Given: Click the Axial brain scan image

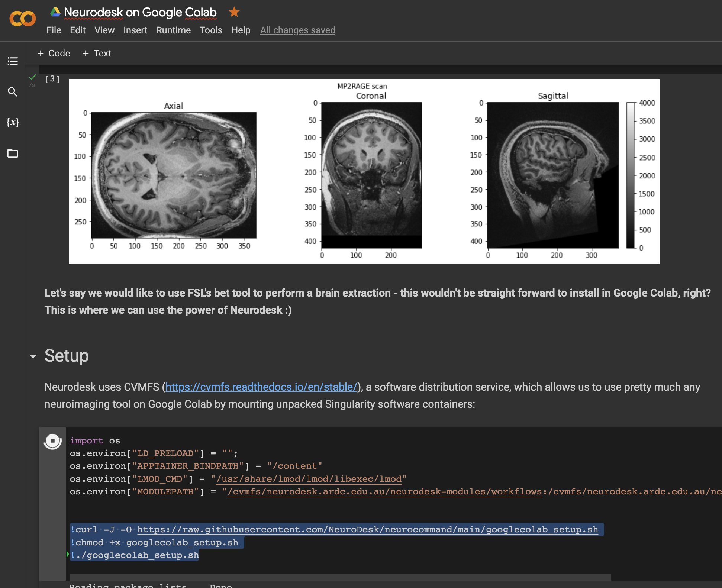Looking at the screenshot, I should [174, 175].
